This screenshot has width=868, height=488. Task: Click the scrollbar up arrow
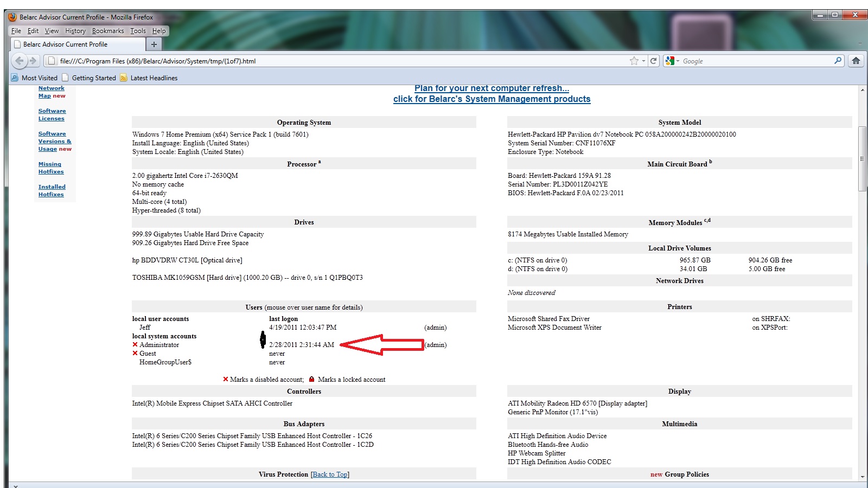tap(862, 89)
